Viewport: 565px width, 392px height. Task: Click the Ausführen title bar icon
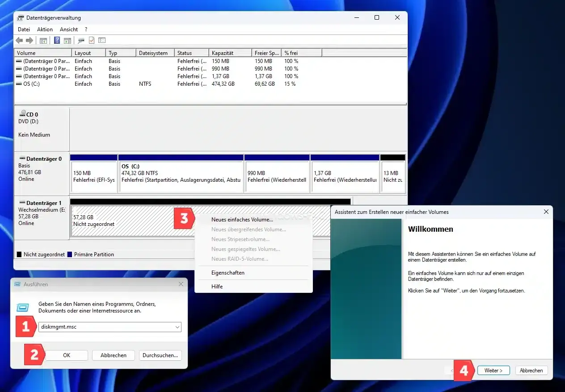pos(17,284)
